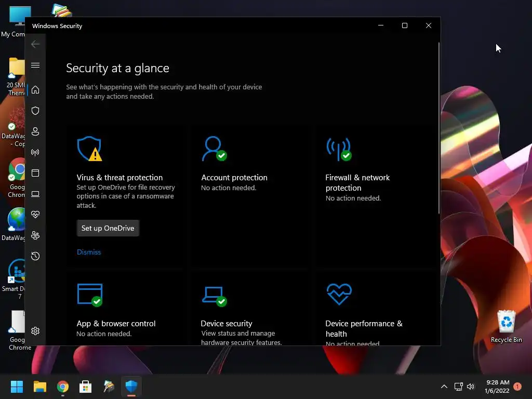This screenshot has height=399, width=532.
Task: Open Family options icon in sidebar
Action: click(35, 235)
